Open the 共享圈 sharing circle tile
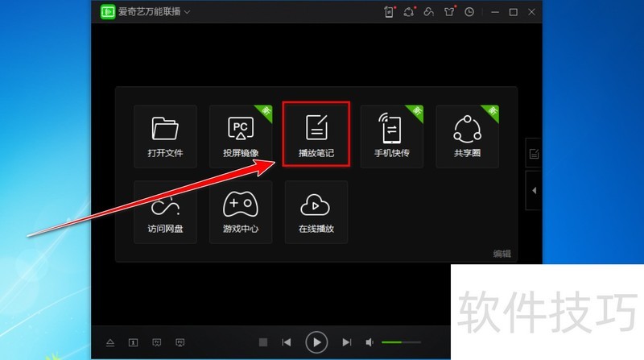This screenshot has width=644, height=360. 468,136
